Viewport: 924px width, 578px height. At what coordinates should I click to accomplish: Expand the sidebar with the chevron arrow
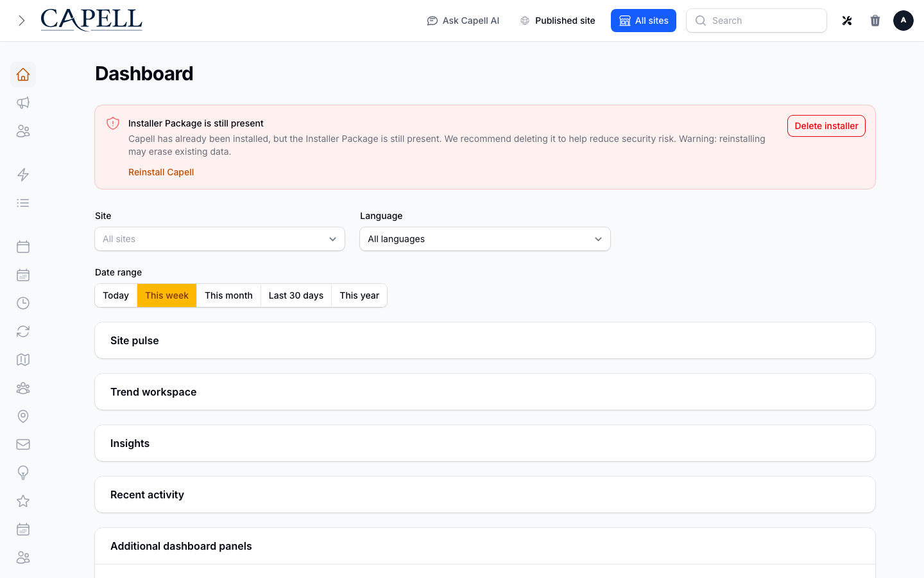22,21
